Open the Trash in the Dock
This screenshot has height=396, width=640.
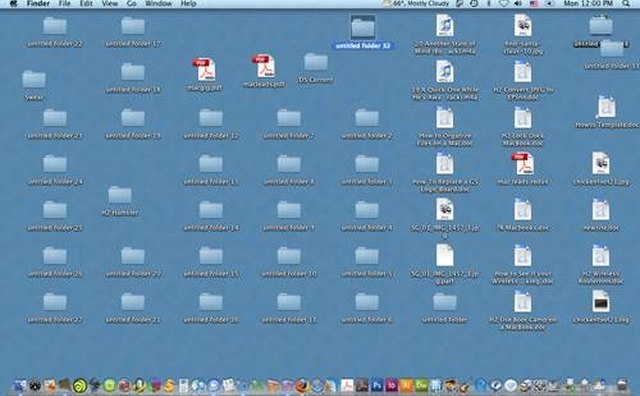click(x=622, y=385)
